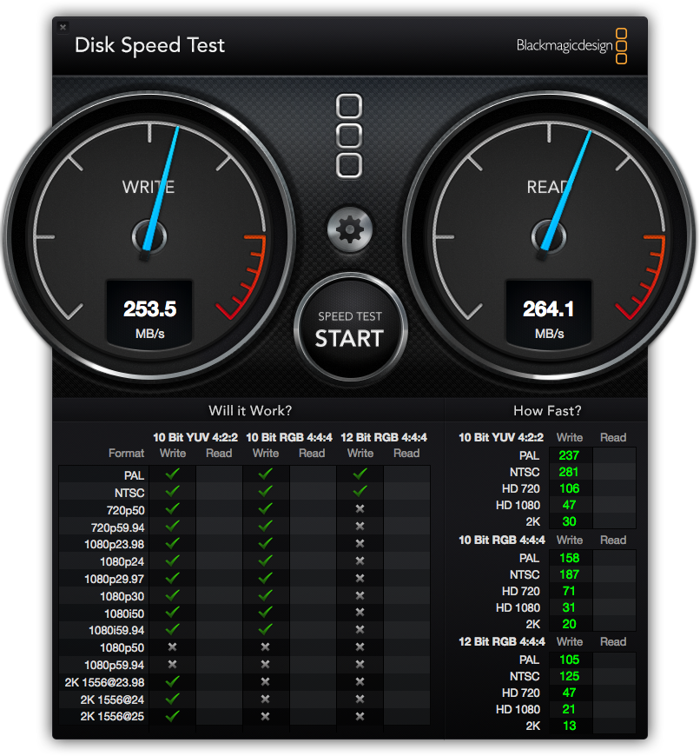
Task: Click the Format column header
Action: 126,454
